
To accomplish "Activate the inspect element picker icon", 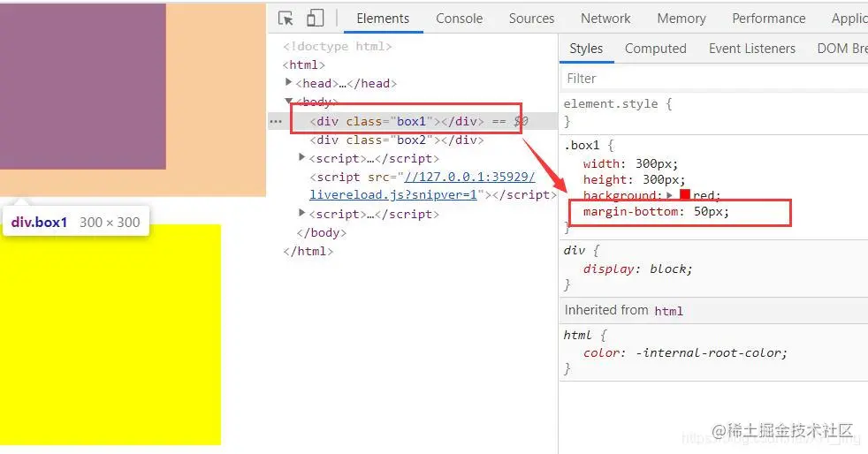I will (x=286, y=19).
